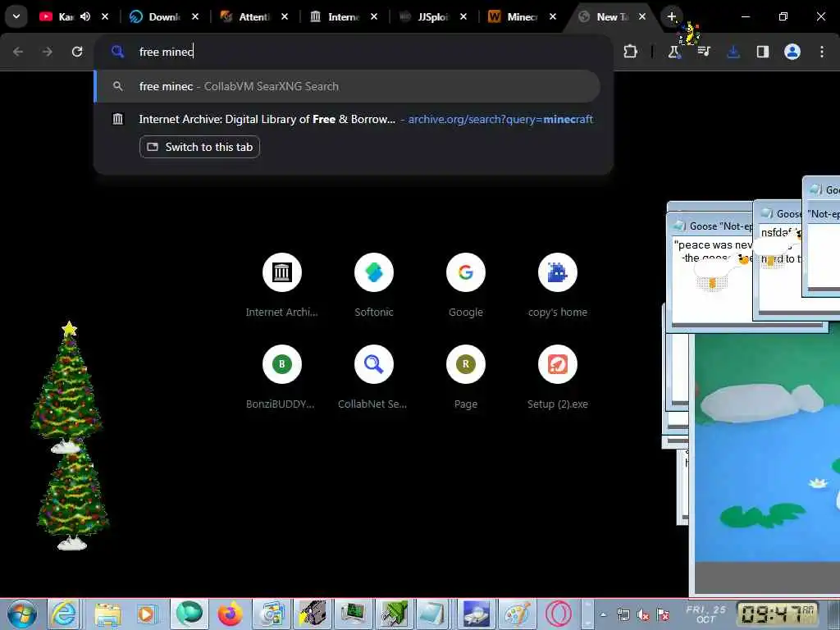Close the Attention tab

coord(285,16)
